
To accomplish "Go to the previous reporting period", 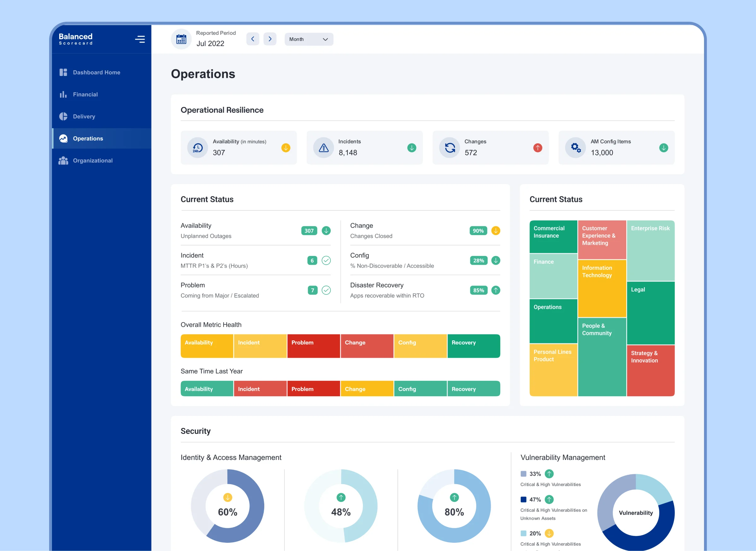I will click(x=253, y=39).
